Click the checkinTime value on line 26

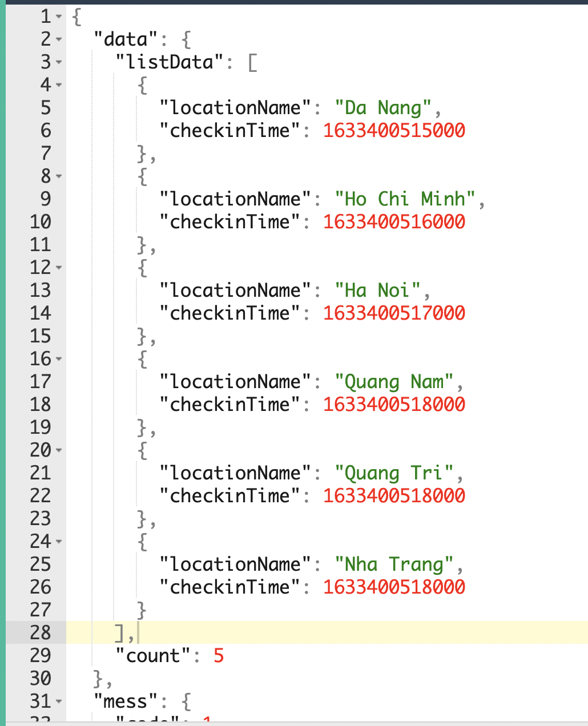[394, 587]
